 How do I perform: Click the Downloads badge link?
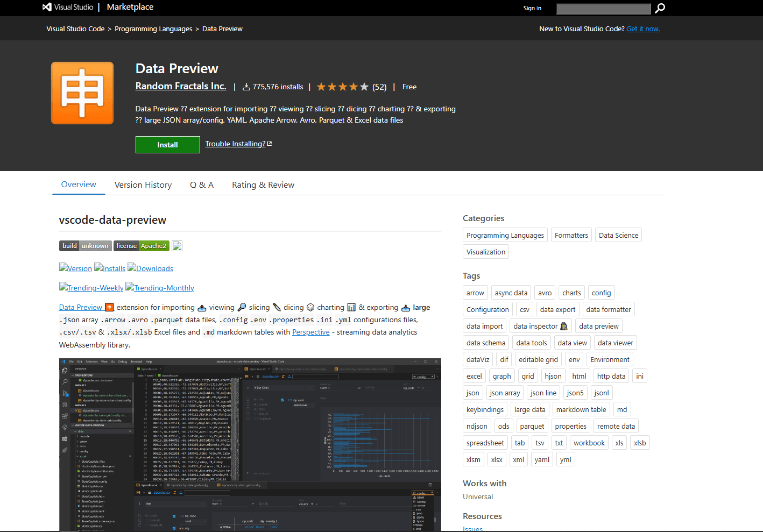pyautogui.click(x=150, y=268)
